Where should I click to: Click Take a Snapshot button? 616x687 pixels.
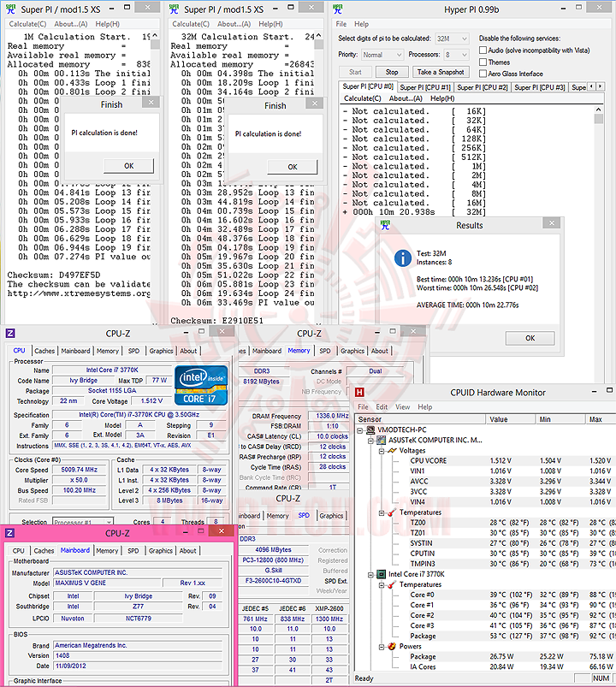[x=441, y=72]
